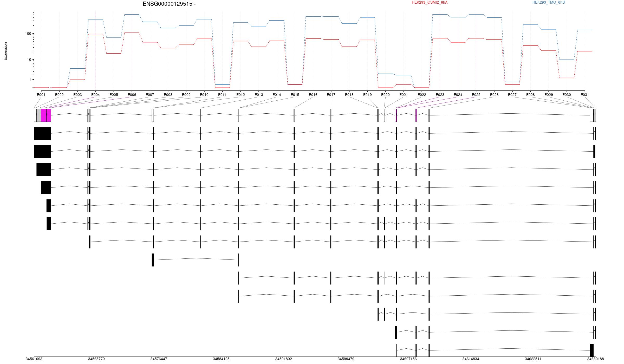Select exon label E031
The height and width of the screenshot is (364, 624).
[x=585, y=95]
